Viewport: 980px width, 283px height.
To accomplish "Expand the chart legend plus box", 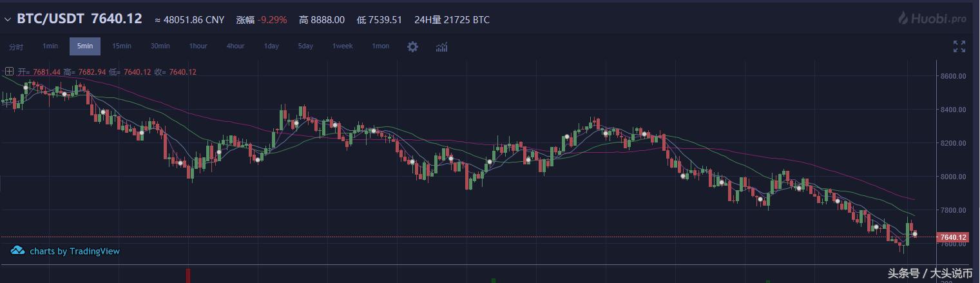I will click(x=10, y=72).
